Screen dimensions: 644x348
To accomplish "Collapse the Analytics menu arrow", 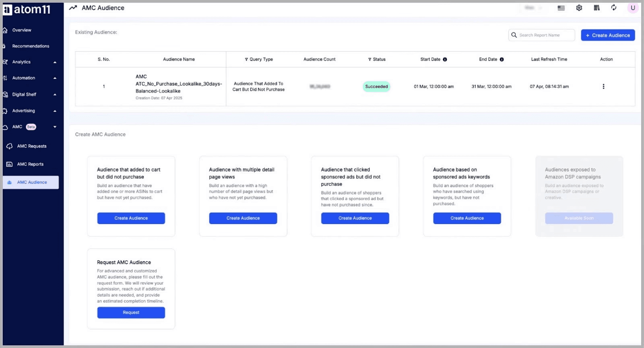I will pyautogui.click(x=55, y=62).
